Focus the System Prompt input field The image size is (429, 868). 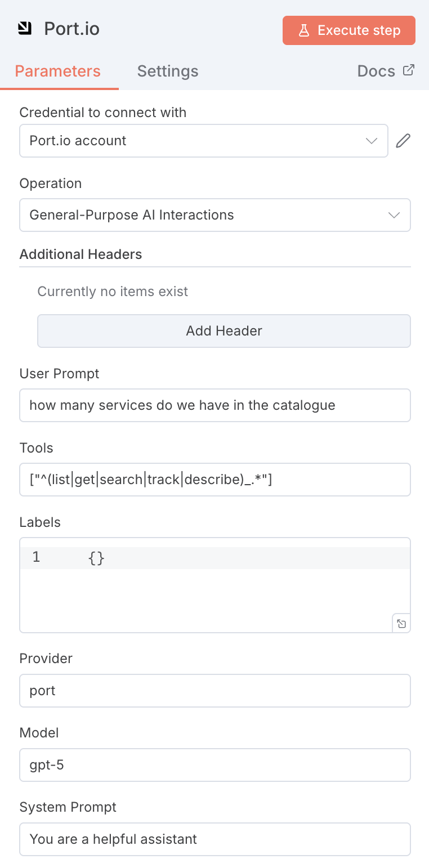214,839
